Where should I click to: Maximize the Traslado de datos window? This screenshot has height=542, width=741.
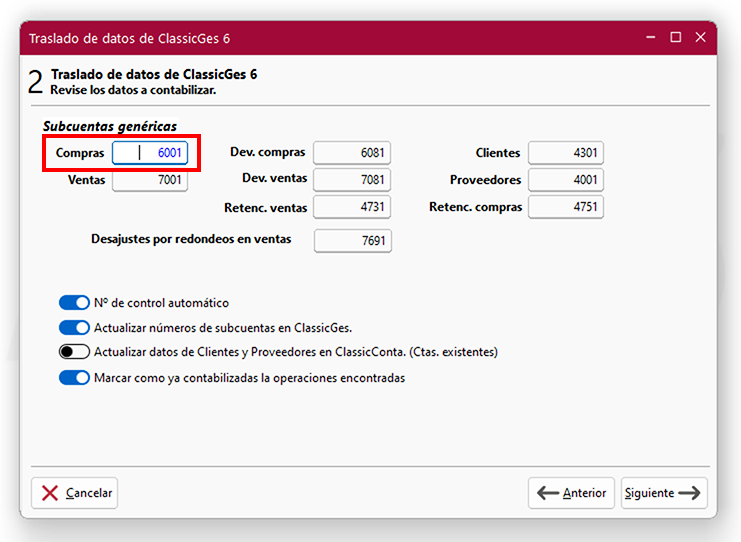click(675, 37)
